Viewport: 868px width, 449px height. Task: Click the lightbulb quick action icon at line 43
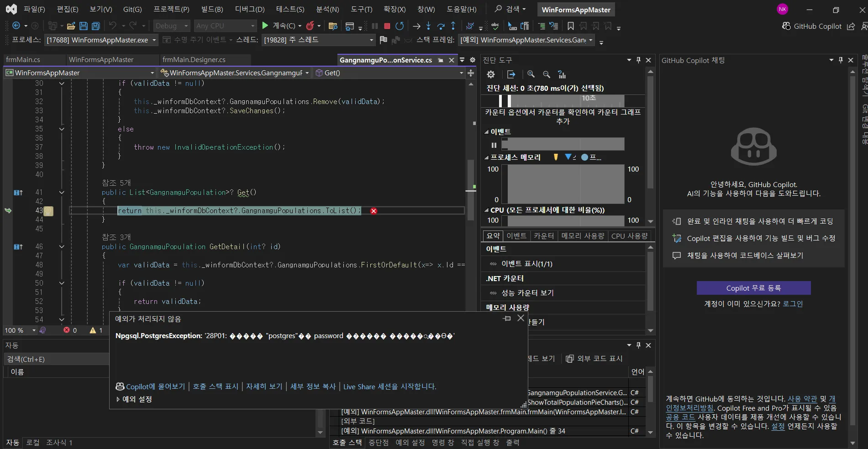click(48, 211)
